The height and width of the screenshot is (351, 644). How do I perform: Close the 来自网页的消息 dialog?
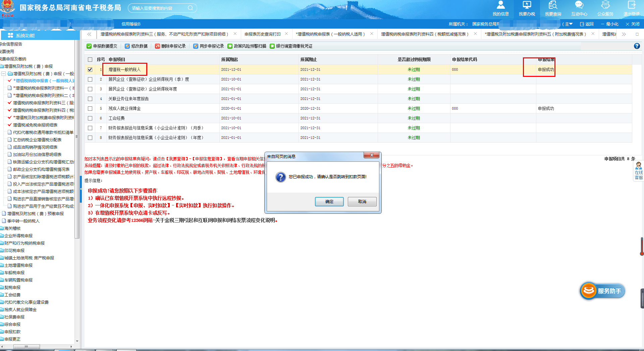[x=371, y=155]
